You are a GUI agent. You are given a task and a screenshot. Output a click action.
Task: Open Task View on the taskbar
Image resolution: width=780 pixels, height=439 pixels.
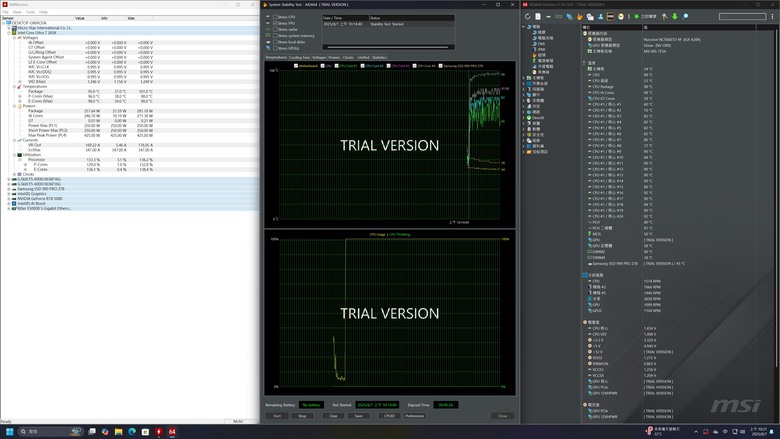pos(92,432)
